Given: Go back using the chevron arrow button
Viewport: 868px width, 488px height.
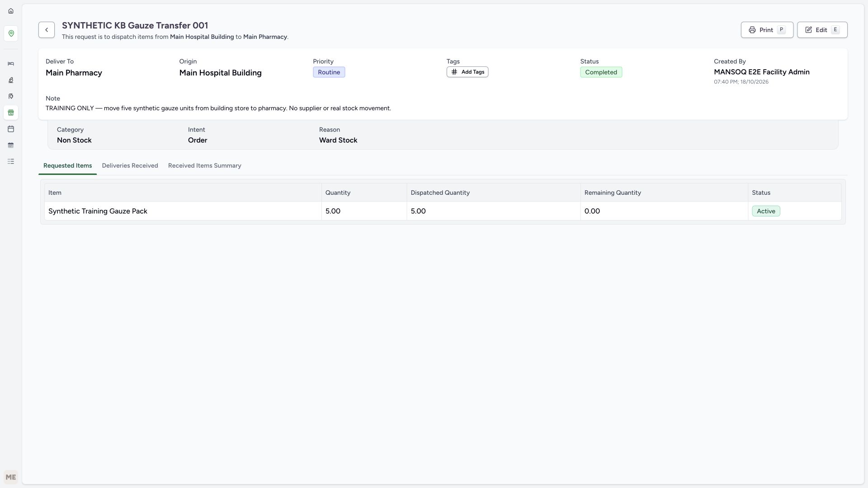Looking at the screenshot, I should point(47,30).
